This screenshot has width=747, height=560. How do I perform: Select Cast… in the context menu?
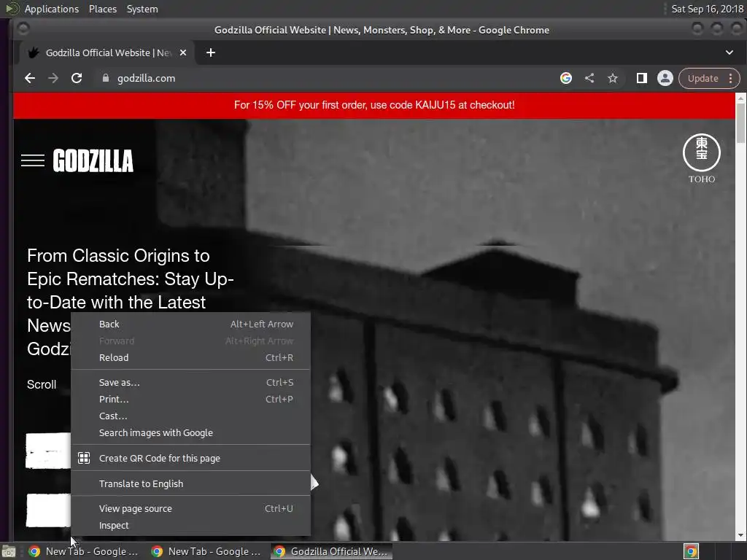(x=190, y=416)
